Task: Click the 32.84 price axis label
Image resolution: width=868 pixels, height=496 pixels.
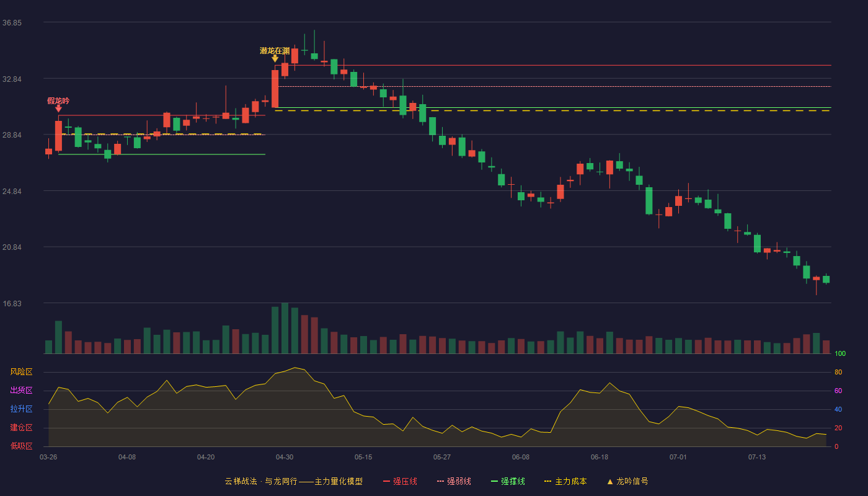Action: [x=12, y=79]
